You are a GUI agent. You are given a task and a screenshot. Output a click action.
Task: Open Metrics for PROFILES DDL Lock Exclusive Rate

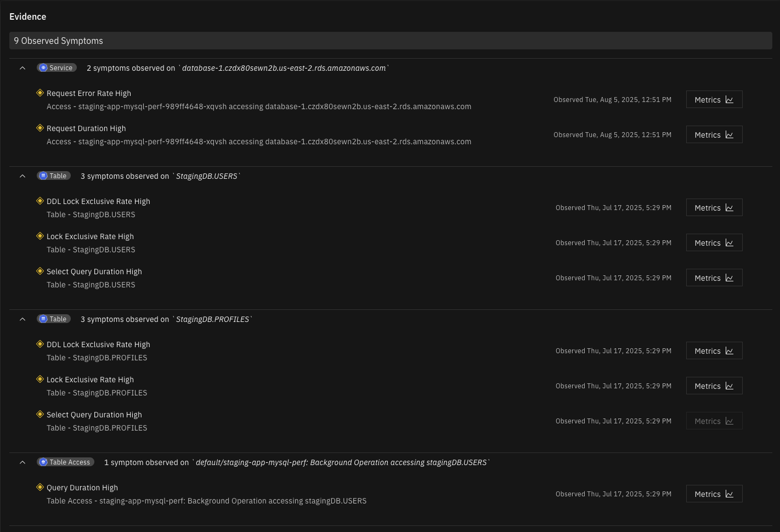714,351
